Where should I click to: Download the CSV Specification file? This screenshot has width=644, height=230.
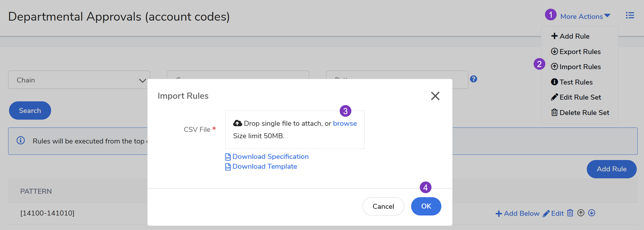pos(270,157)
